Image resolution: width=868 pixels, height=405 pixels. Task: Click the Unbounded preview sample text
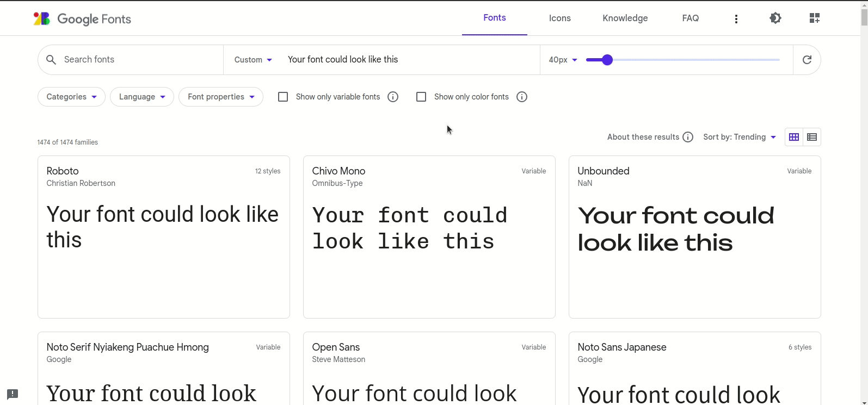pyautogui.click(x=676, y=229)
